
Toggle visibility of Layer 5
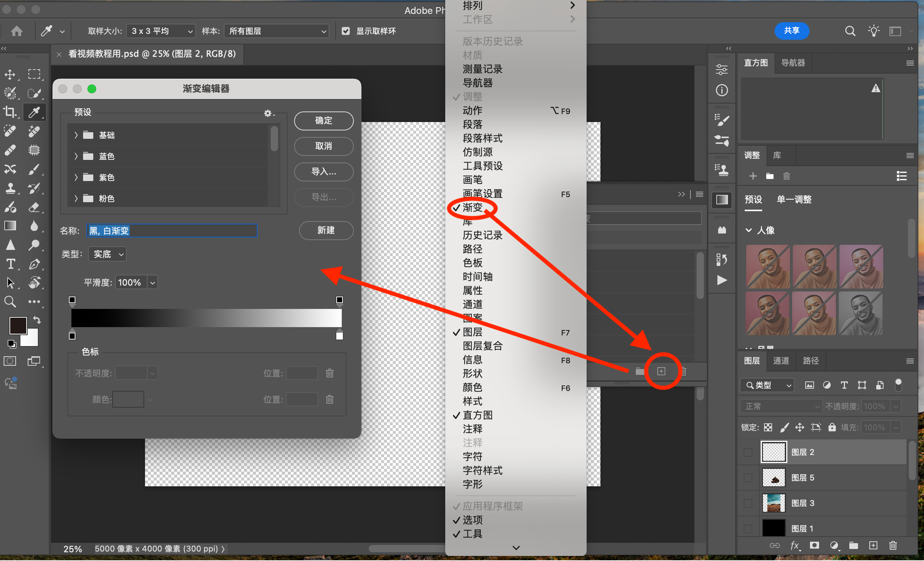click(x=748, y=477)
